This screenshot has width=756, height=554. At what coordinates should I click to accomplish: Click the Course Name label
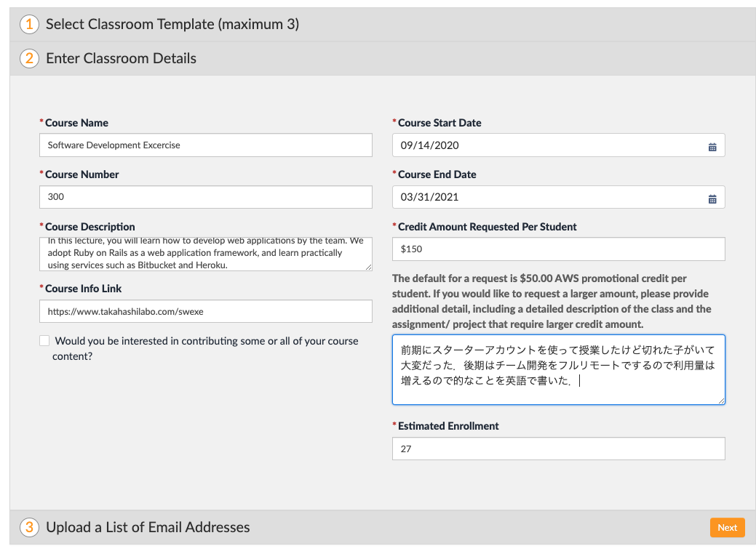76,123
